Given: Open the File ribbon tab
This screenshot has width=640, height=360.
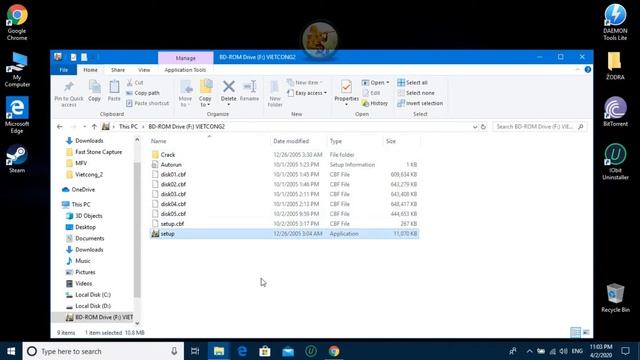Looking at the screenshot, I should click(x=64, y=70).
